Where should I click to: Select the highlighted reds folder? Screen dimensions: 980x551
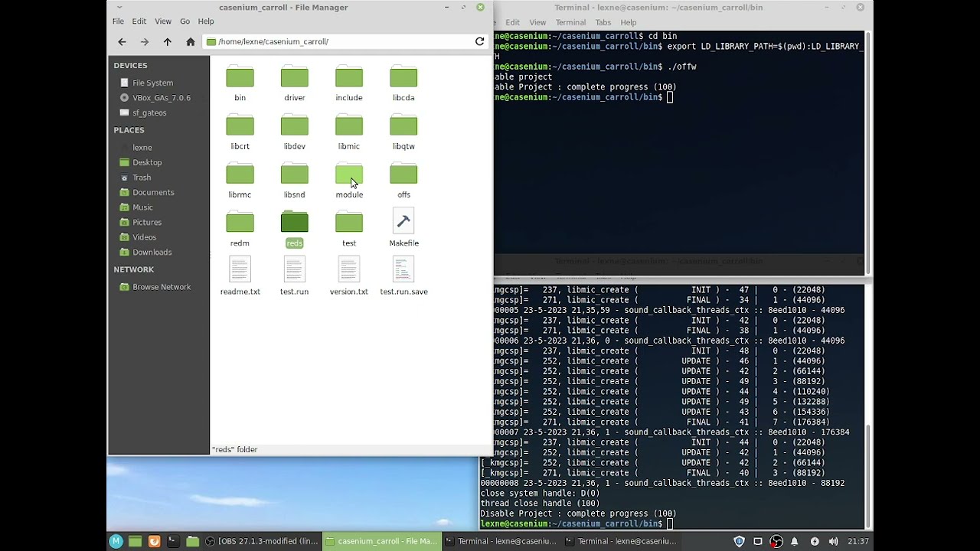(294, 229)
